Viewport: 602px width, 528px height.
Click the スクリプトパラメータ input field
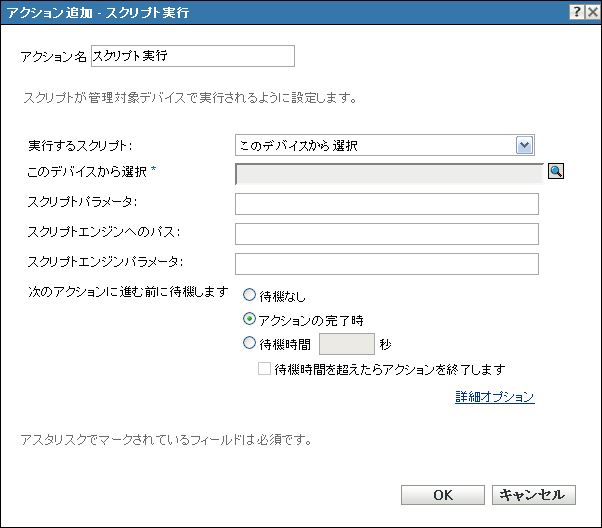click(x=387, y=204)
